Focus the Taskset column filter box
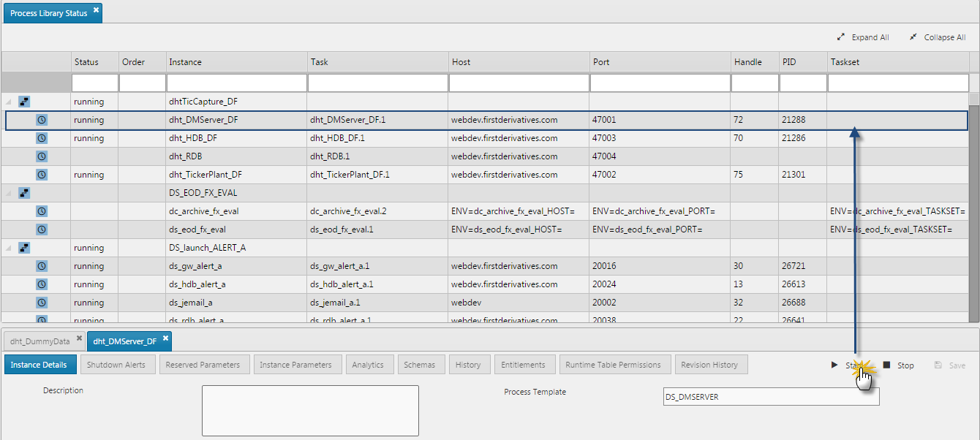980x440 pixels. 898,83
